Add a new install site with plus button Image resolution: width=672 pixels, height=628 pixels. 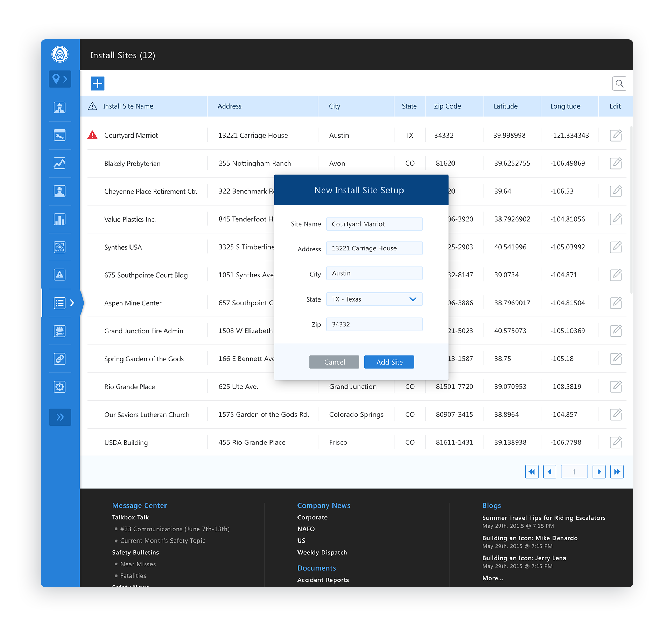coord(97,83)
